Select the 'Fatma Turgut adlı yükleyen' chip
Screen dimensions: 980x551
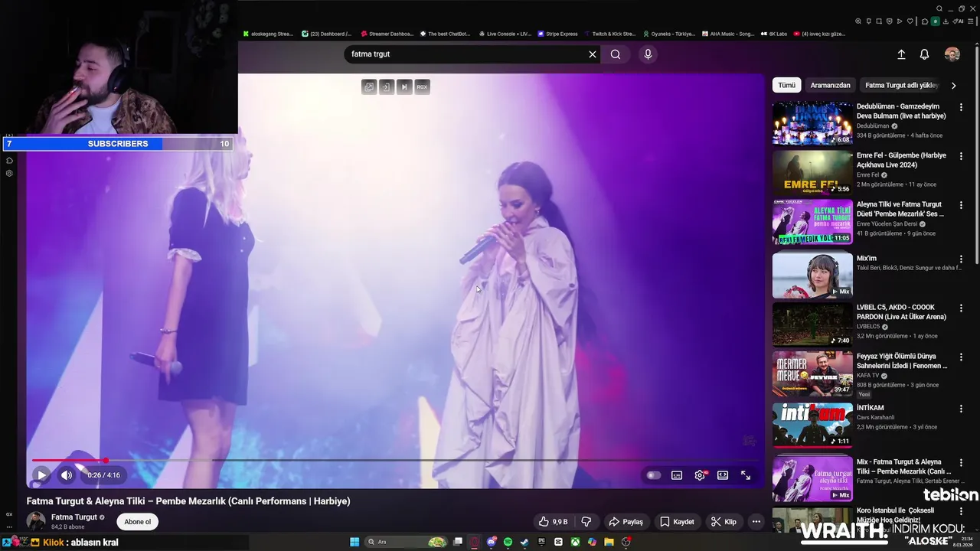pos(901,85)
